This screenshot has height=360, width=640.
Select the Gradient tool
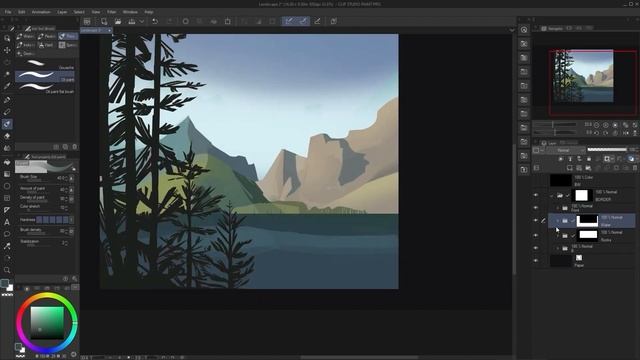click(x=7, y=174)
